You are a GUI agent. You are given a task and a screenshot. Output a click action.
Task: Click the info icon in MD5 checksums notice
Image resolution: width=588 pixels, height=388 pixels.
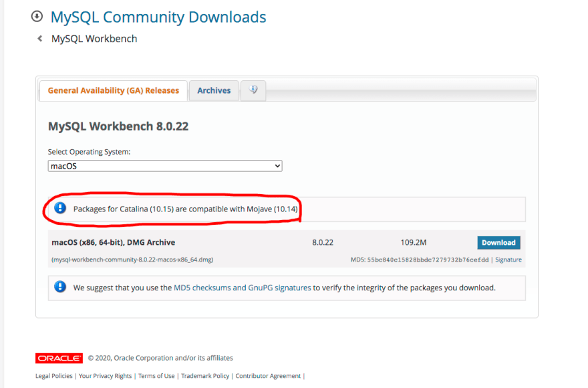coord(60,287)
